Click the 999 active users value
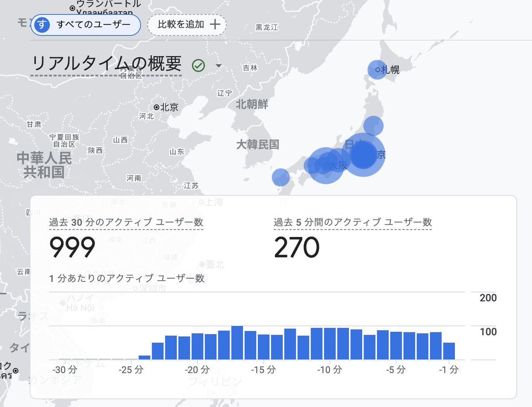Screen dimensions: 532x407 coord(72,247)
